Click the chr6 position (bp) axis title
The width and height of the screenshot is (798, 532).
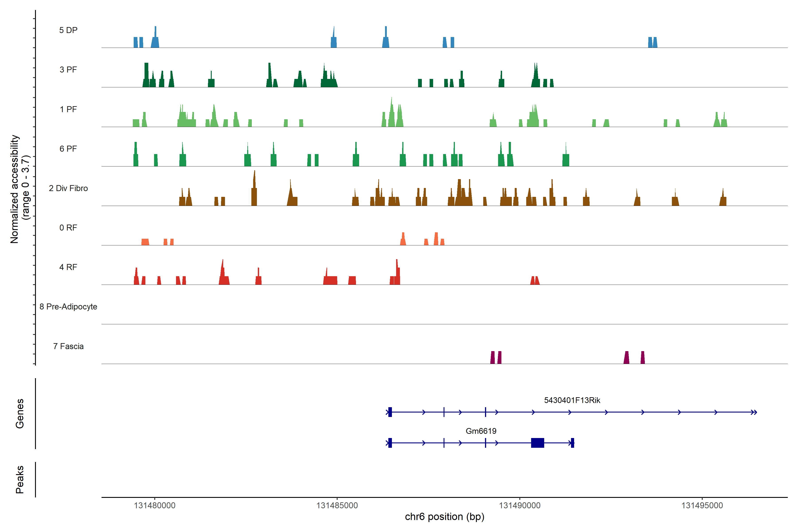point(444,517)
